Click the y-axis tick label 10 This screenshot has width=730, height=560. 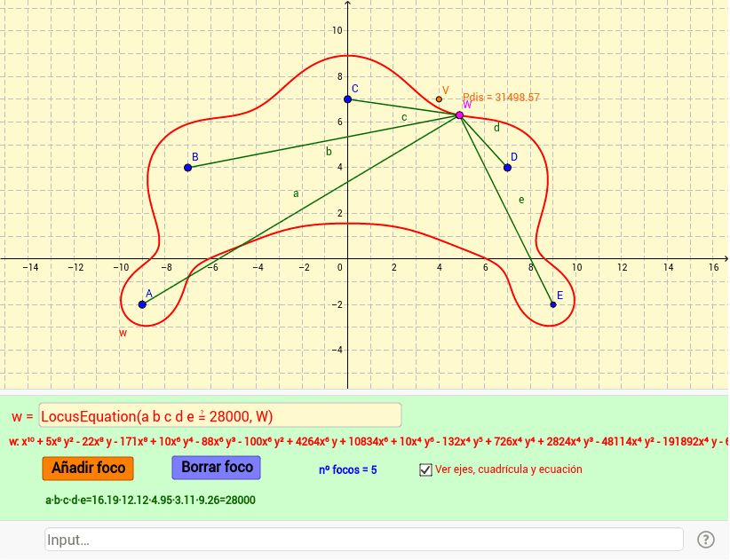point(337,31)
